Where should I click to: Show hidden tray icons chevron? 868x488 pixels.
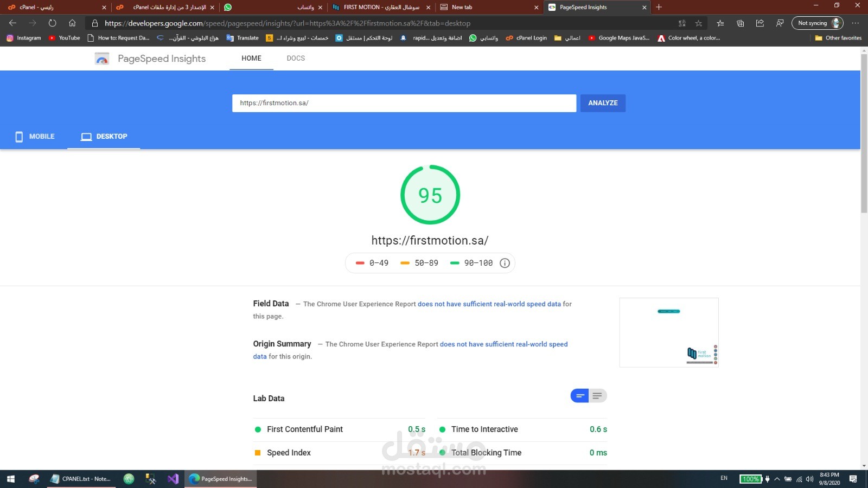[x=777, y=479]
